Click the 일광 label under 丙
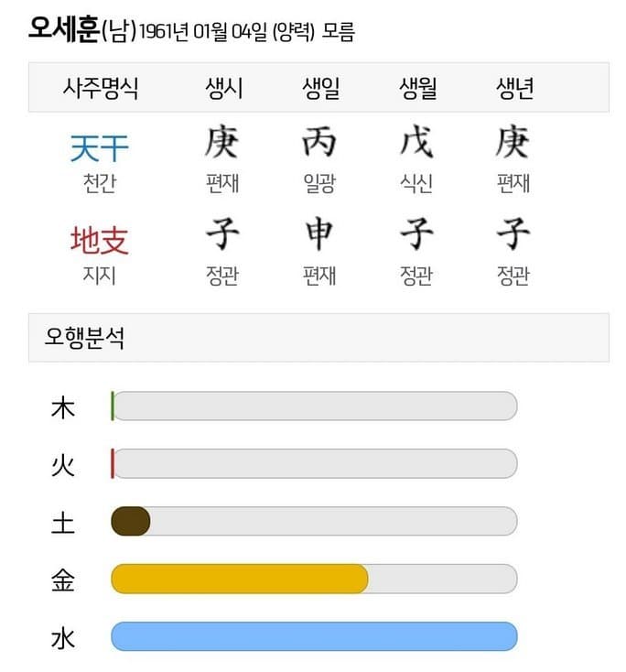Screen dimensions: 626x672 [319, 183]
